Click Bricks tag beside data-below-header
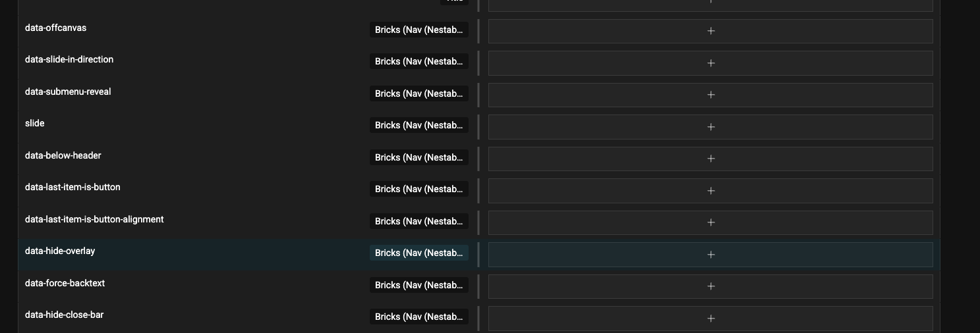This screenshot has width=980, height=333. (x=419, y=157)
